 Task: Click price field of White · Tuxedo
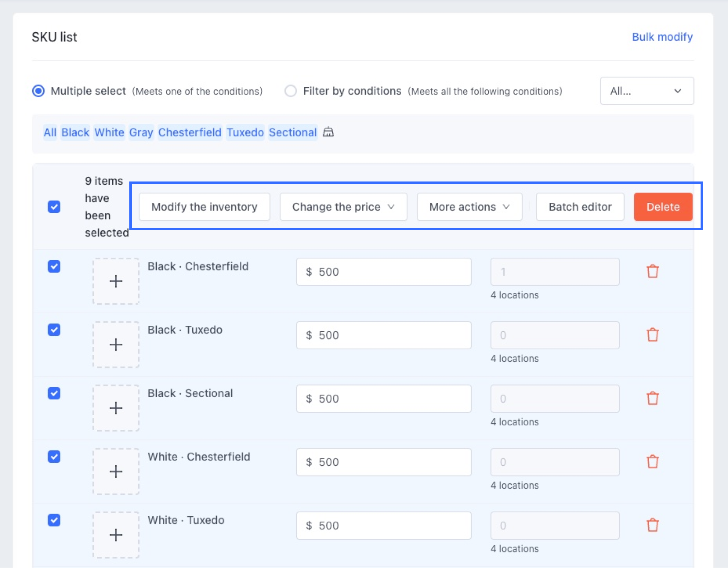point(384,525)
